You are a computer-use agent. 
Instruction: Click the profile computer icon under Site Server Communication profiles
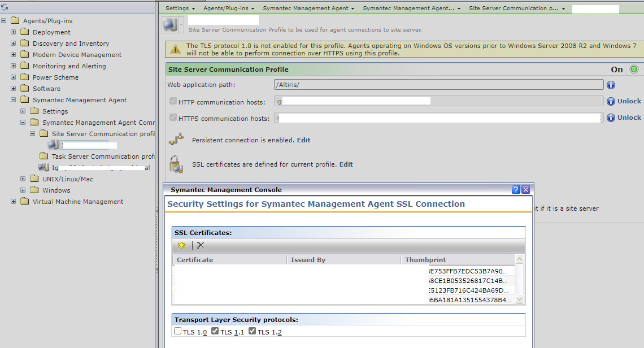tap(53, 145)
